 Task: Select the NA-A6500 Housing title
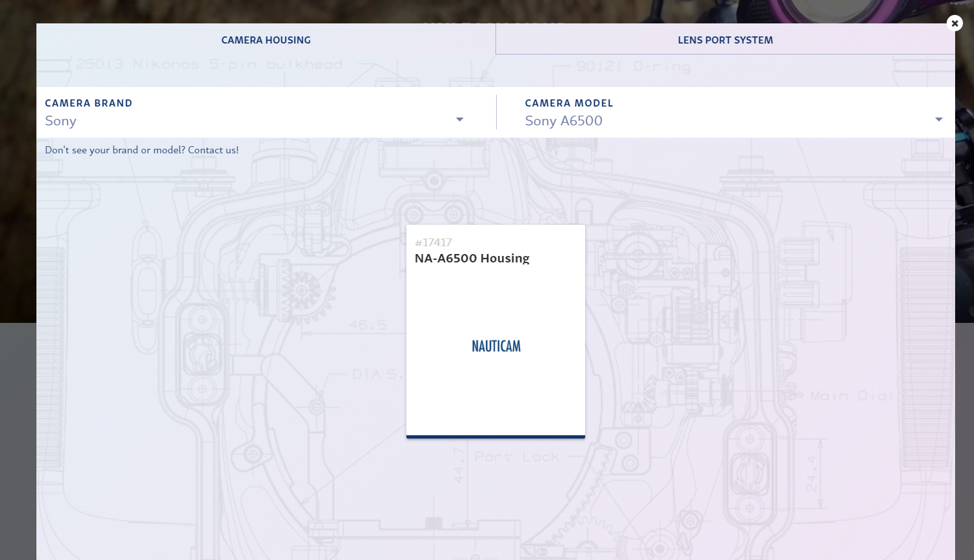coord(472,259)
